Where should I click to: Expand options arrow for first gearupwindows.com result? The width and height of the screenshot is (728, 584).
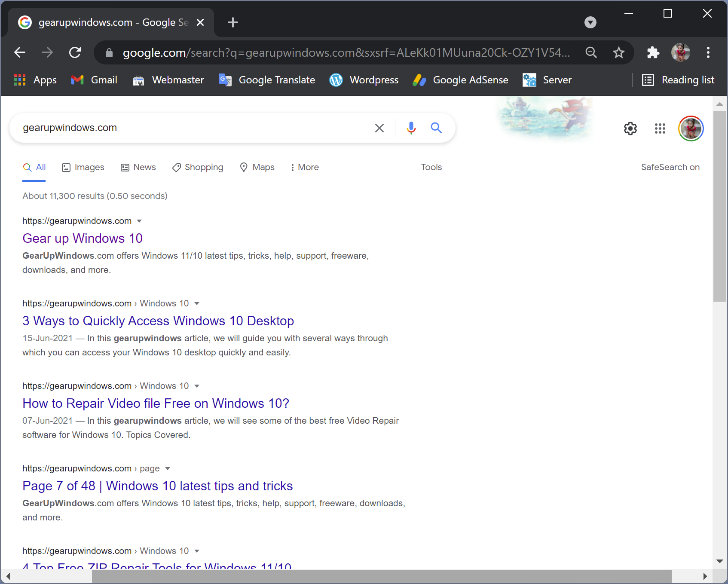point(139,221)
